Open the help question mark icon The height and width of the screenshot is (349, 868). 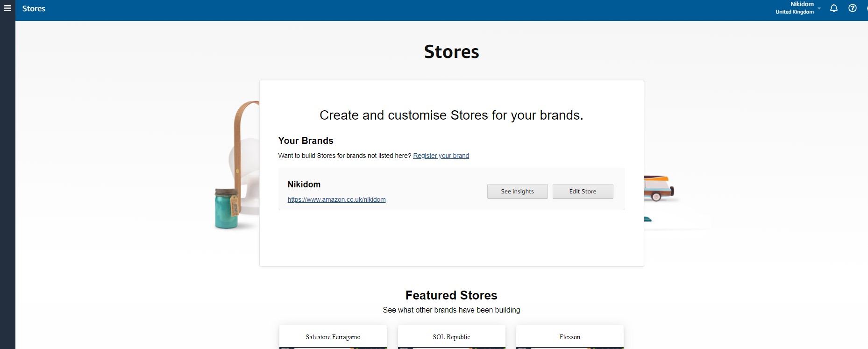(x=853, y=8)
